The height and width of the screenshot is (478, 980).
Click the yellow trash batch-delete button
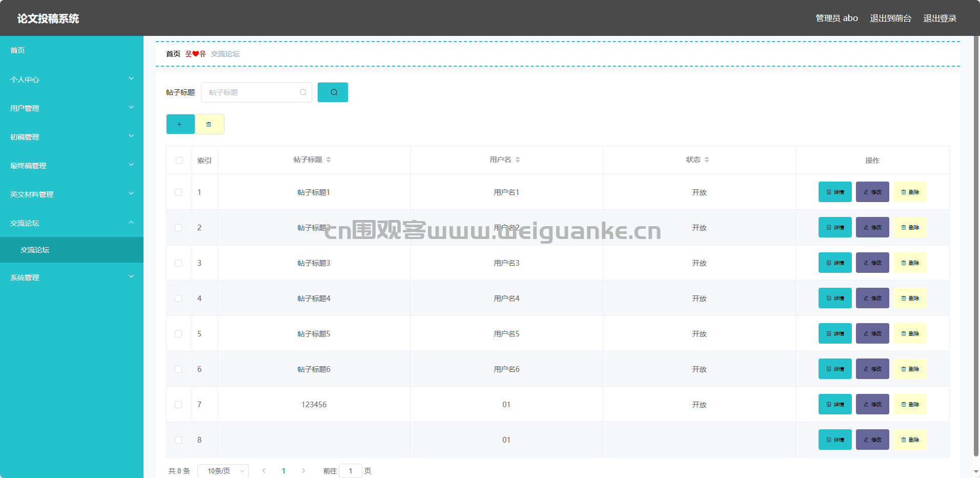coord(210,124)
